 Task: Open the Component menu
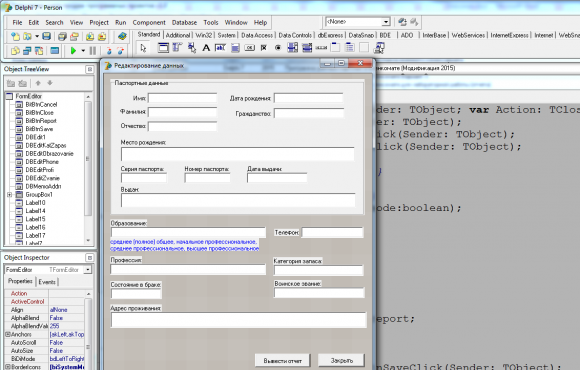tap(149, 23)
